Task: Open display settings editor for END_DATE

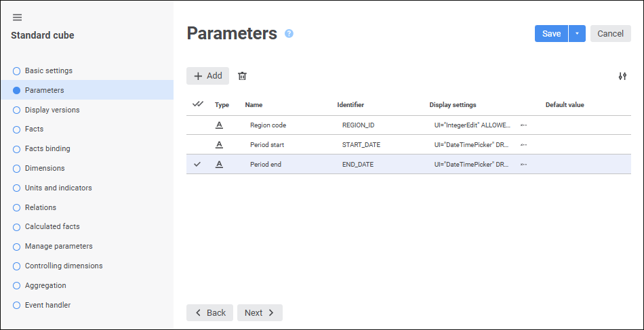Action: point(523,165)
